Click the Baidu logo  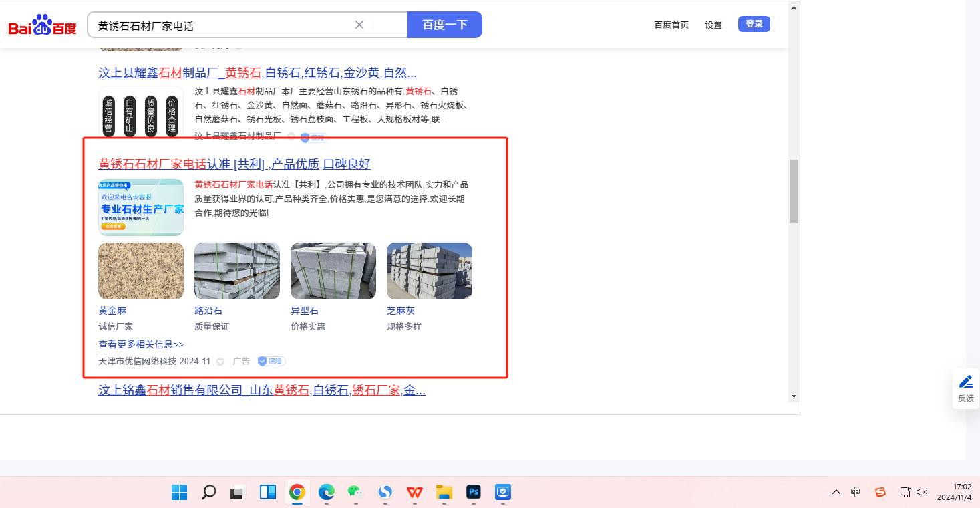42,25
